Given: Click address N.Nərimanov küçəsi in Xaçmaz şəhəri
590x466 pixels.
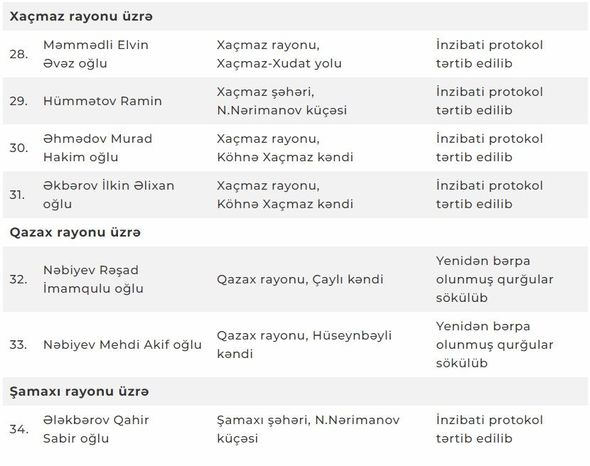Looking at the screenshot, I should tap(282, 110).
